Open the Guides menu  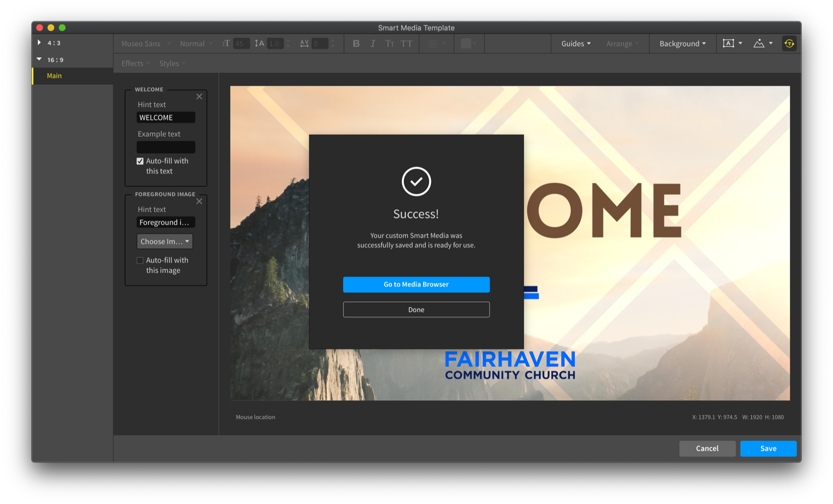pyautogui.click(x=576, y=44)
